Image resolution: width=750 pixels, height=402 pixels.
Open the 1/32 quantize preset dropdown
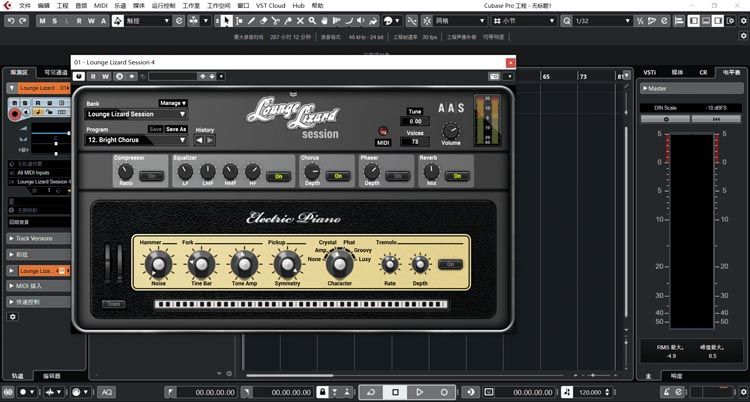tap(603, 21)
